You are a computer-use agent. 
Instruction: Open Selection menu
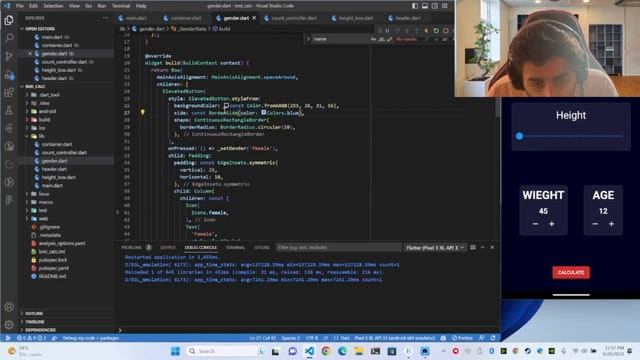click(53, 6)
